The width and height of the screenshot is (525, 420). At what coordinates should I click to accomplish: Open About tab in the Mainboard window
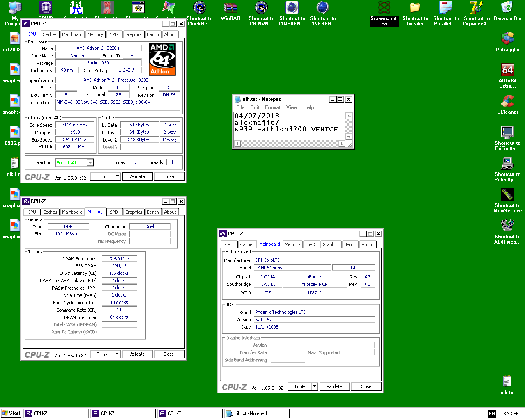[367, 244]
